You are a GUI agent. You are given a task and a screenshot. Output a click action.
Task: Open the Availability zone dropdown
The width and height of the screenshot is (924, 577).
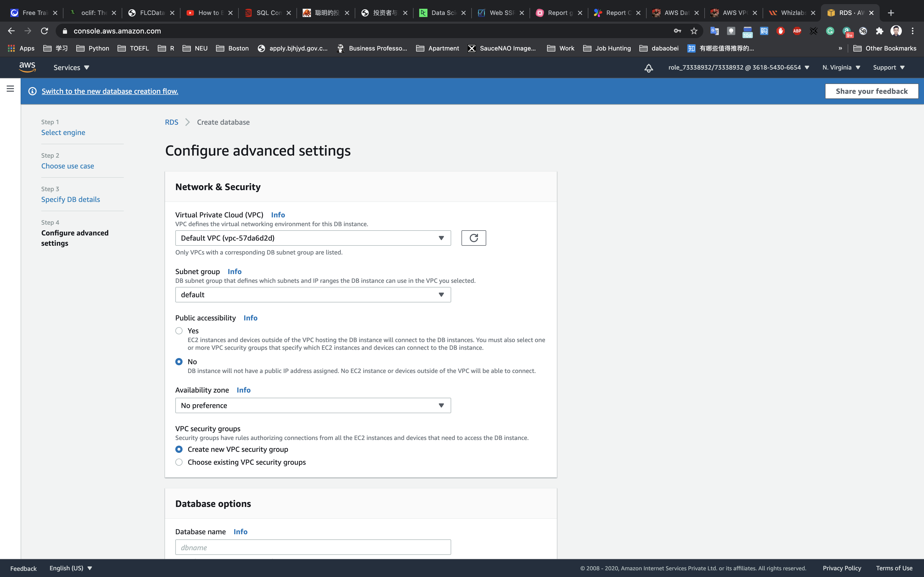tap(313, 405)
